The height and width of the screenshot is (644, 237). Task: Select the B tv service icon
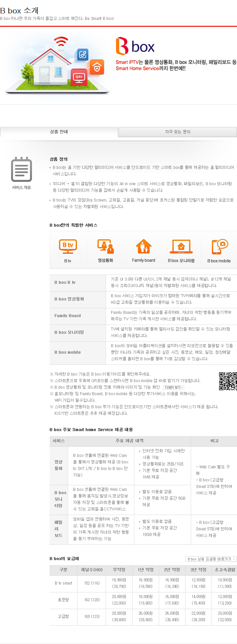68,250
